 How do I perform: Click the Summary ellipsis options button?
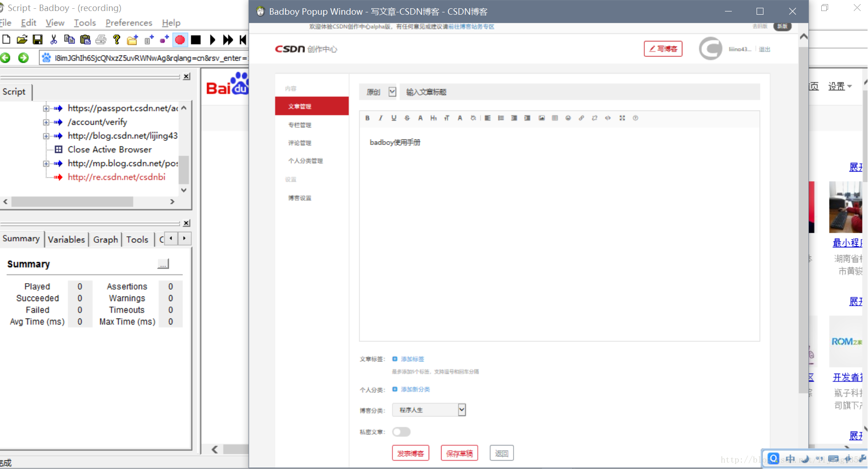click(x=163, y=264)
